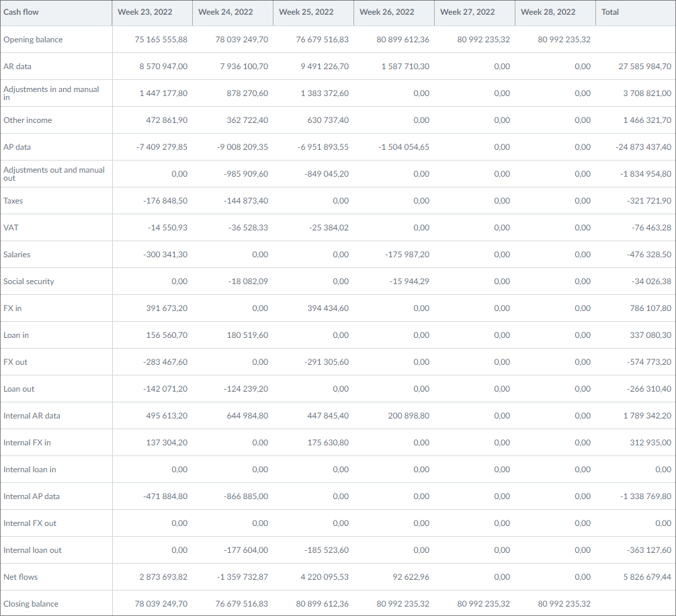
Task: Select Internal AR data value 644 984,80
Action: [x=247, y=416]
